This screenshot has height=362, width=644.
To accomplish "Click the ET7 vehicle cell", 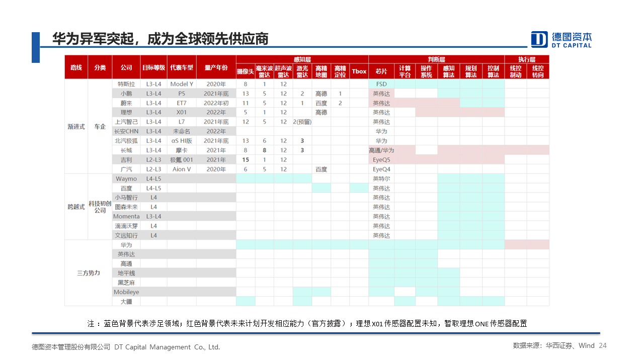I will pos(182,103).
